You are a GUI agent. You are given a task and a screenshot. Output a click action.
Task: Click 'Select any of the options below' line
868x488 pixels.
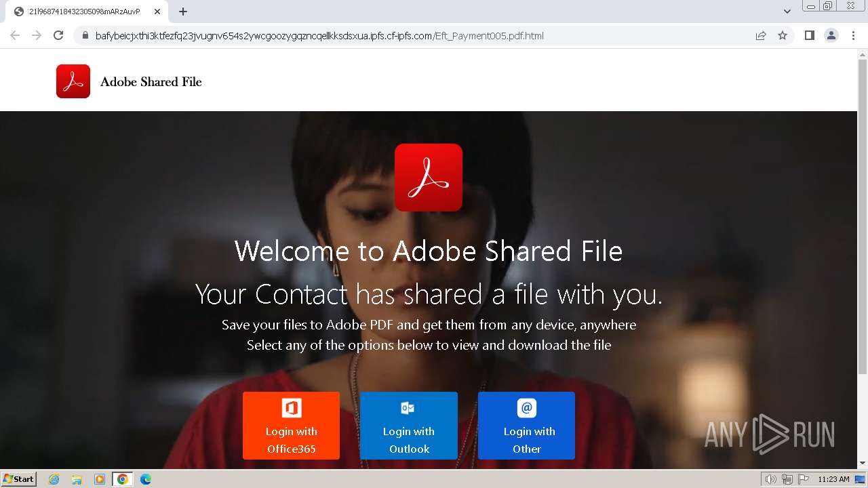click(429, 345)
